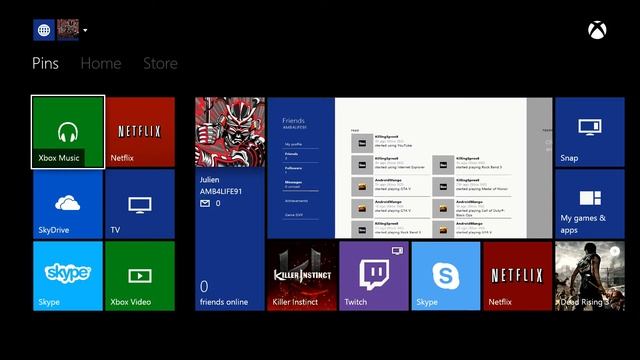Open the Skype tile next to Twitch

(x=446, y=276)
